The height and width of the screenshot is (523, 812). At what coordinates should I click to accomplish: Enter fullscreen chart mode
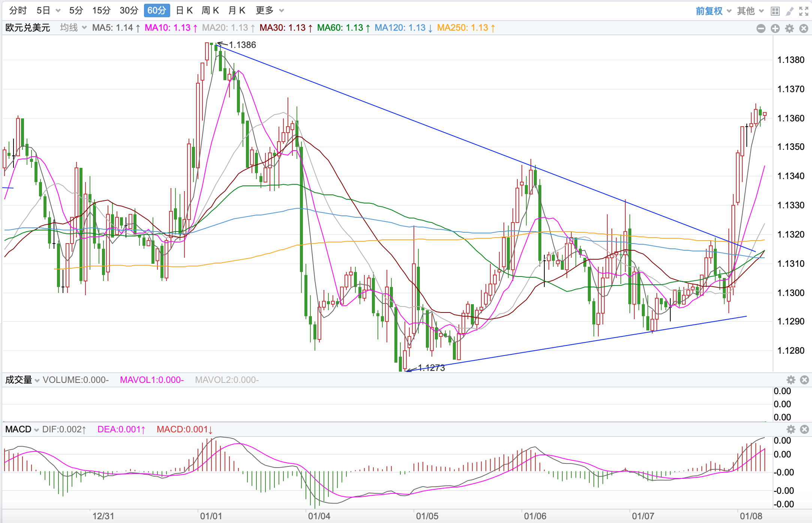(804, 11)
